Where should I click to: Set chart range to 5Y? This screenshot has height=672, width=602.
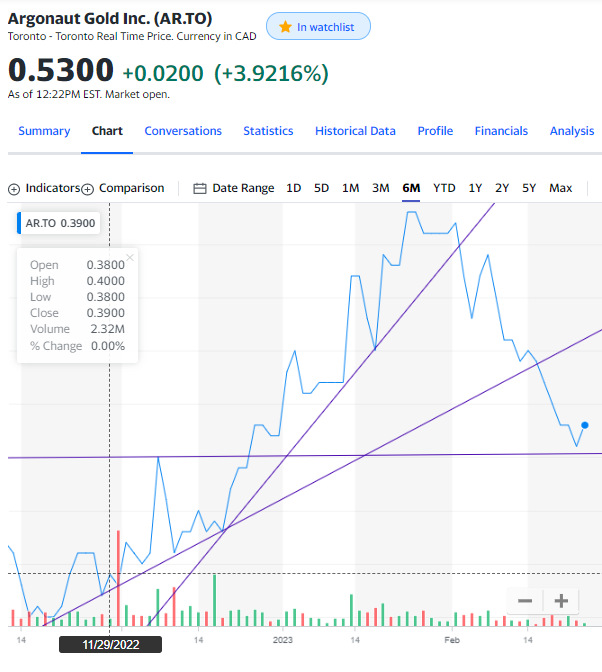click(x=529, y=188)
